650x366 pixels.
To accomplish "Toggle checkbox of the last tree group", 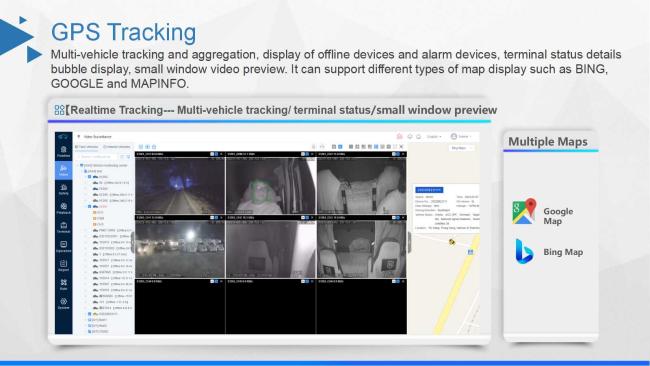I will tap(89, 332).
